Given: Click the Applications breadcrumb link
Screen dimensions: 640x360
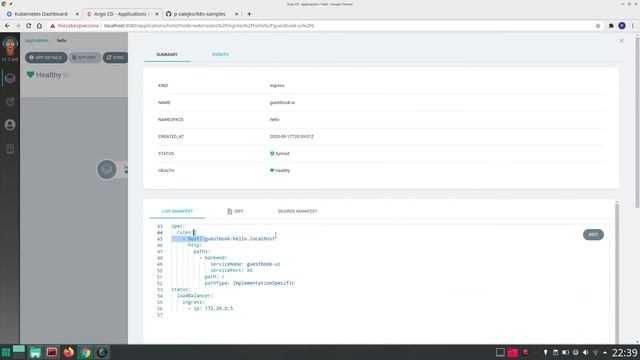Looking at the screenshot, I should [x=37, y=41].
